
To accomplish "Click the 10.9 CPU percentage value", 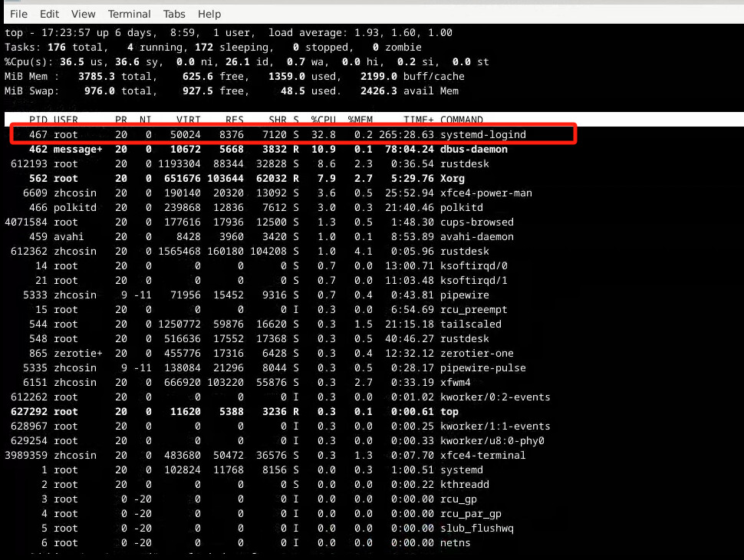I will pyautogui.click(x=324, y=149).
